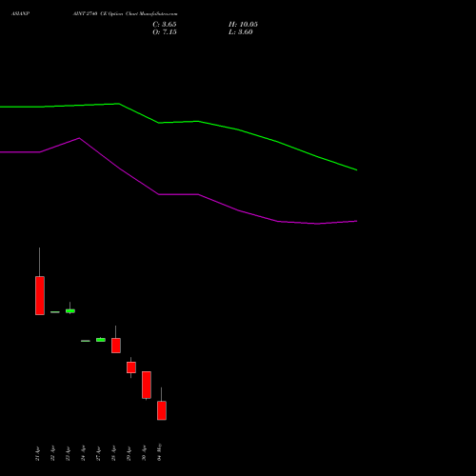Screen dimensions: 476x476
Task: Click the red candlestick for 29 Apr
Action: coord(131,367)
